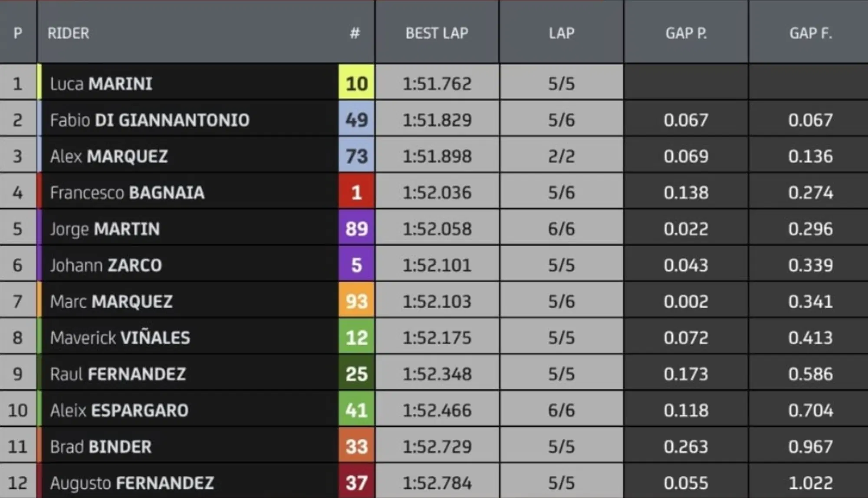Click best lap time 1:51.762

pyautogui.click(x=437, y=84)
